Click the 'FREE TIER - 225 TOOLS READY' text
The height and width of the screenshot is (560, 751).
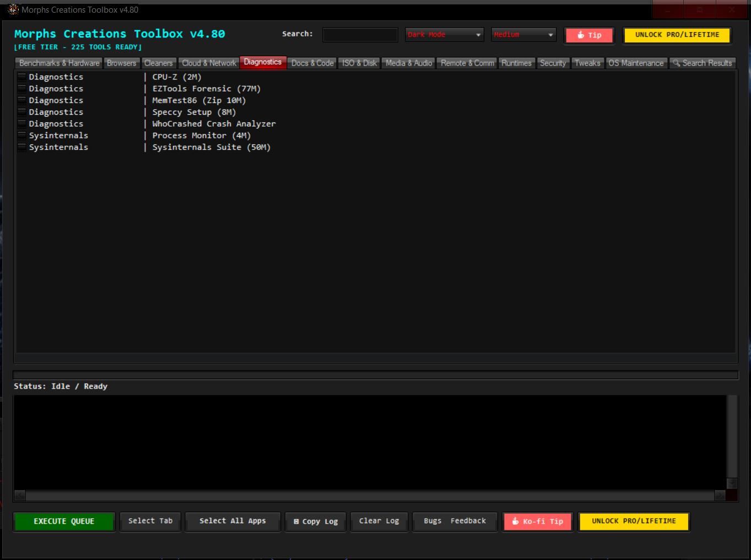pyautogui.click(x=78, y=47)
